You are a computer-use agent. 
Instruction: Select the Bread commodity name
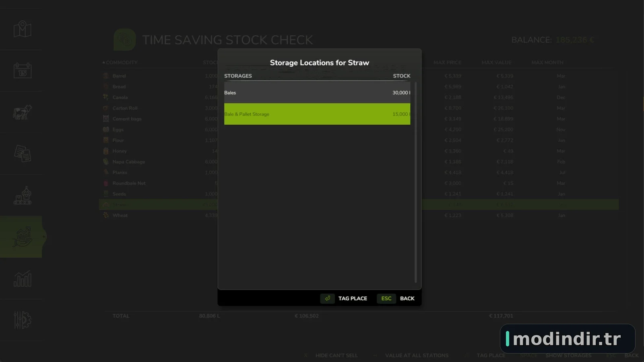(x=119, y=86)
